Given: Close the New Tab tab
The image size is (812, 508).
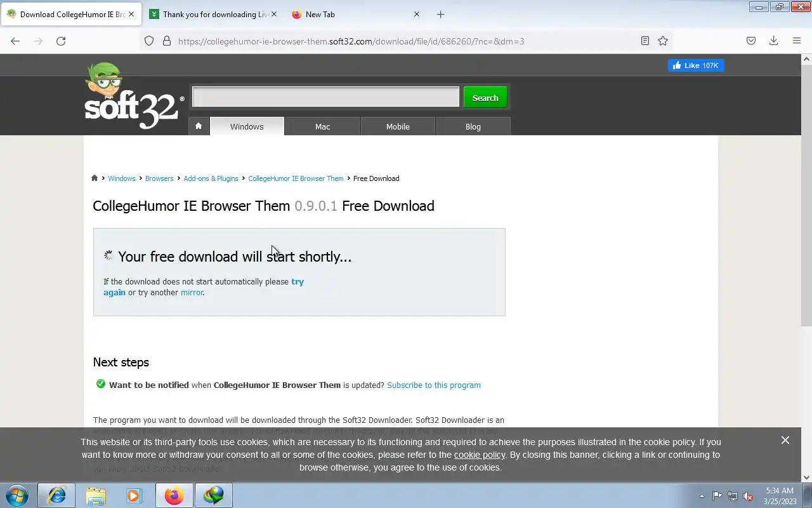Looking at the screenshot, I should coord(417,14).
